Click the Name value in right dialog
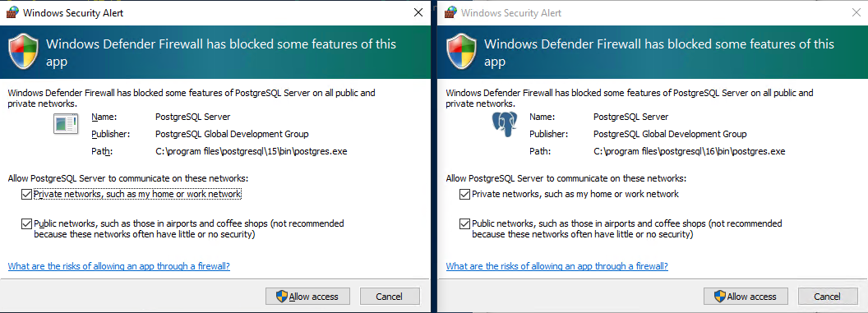The width and height of the screenshot is (868, 313). tap(630, 117)
